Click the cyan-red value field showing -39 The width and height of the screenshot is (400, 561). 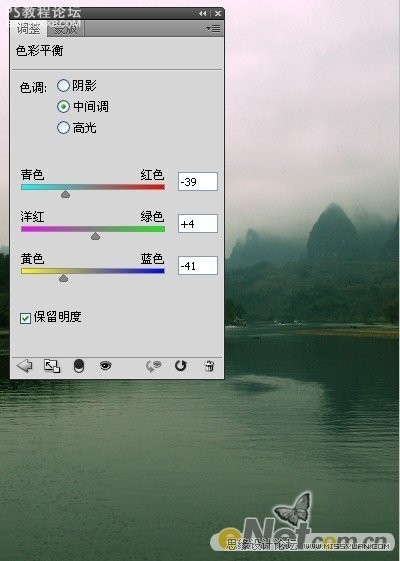click(198, 181)
